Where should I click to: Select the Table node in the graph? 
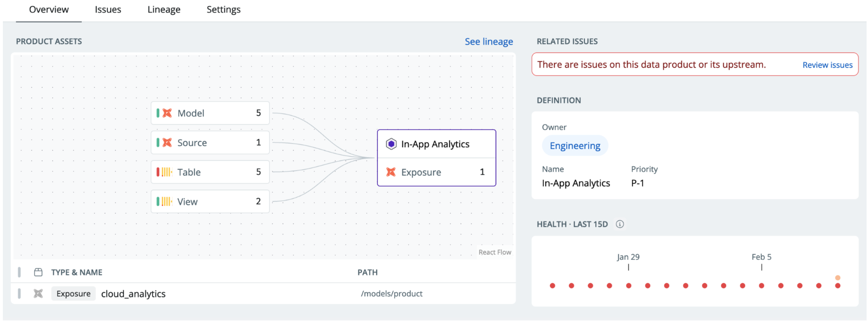pyautogui.click(x=210, y=172)
